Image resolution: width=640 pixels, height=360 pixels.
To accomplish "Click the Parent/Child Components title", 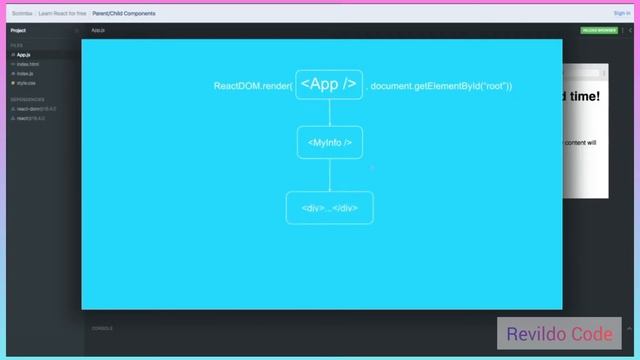I will 124,13.
